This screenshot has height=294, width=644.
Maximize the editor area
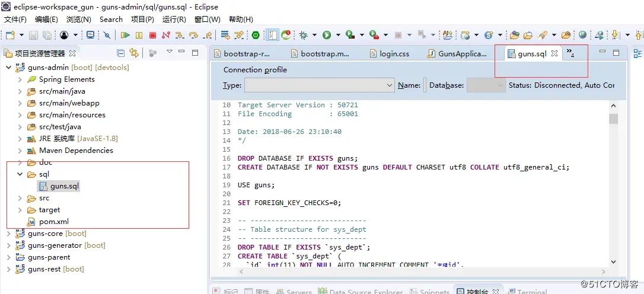point(616,52)
